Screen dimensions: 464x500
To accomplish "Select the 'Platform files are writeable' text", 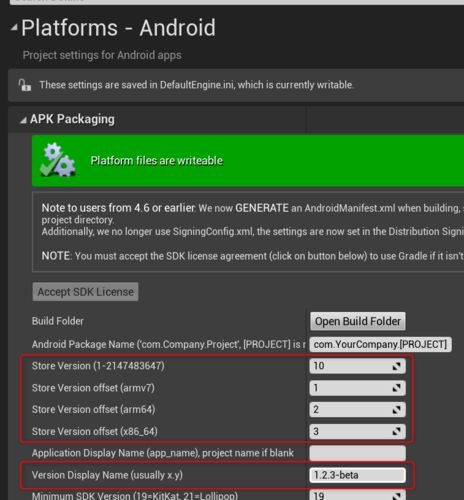I will pyautogui.click(x=157, y=161).
